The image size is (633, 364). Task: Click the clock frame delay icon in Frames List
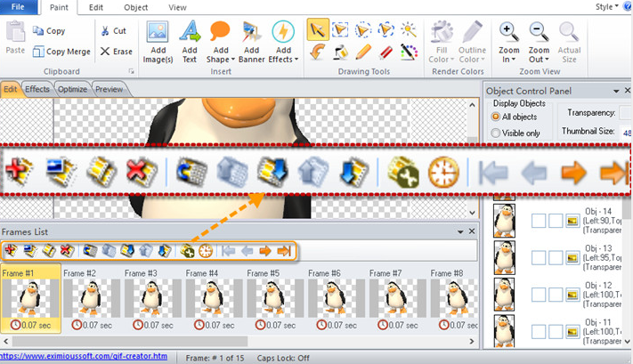pos(205,250)
